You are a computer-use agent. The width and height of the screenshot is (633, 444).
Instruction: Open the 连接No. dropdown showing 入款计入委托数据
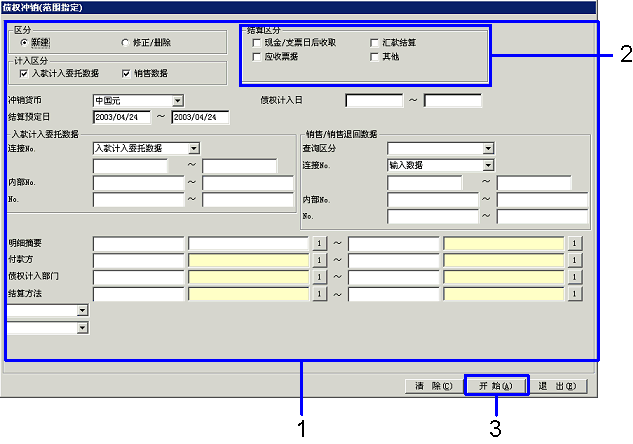(193, 148)
